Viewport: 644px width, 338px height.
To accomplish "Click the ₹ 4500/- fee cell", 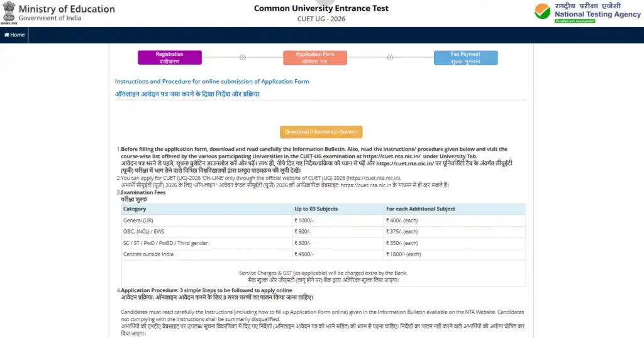I will 306,254.
